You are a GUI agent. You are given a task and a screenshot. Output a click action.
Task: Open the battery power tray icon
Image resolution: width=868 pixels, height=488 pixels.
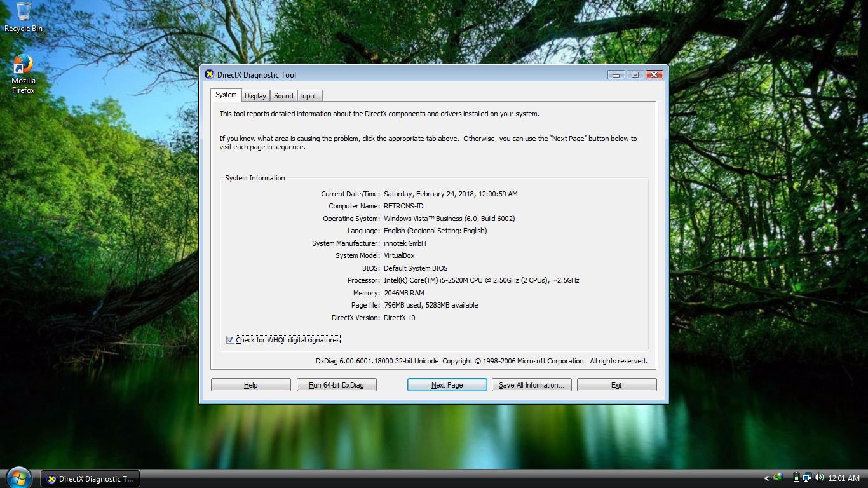pyautogui.click(x=796, y=478)
